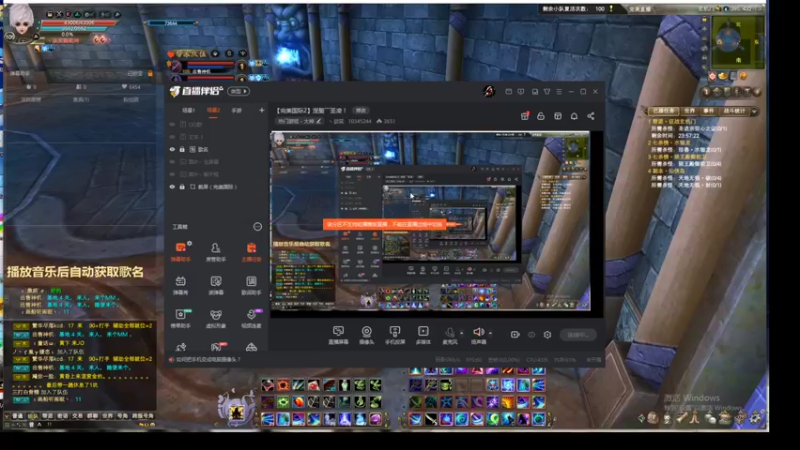
Task: Open hamburger menu in streaming app title bar
Action: [559, 92]
